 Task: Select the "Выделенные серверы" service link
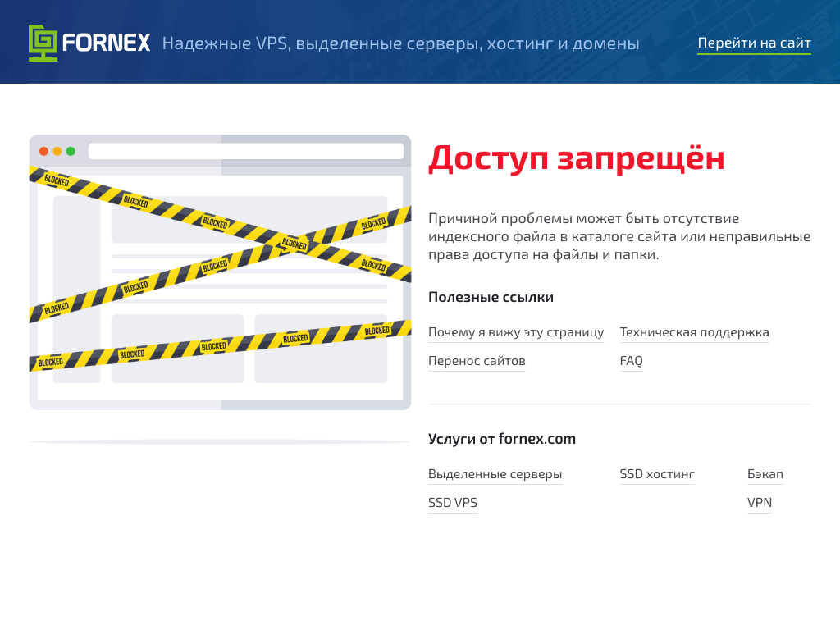click(495, 474)
